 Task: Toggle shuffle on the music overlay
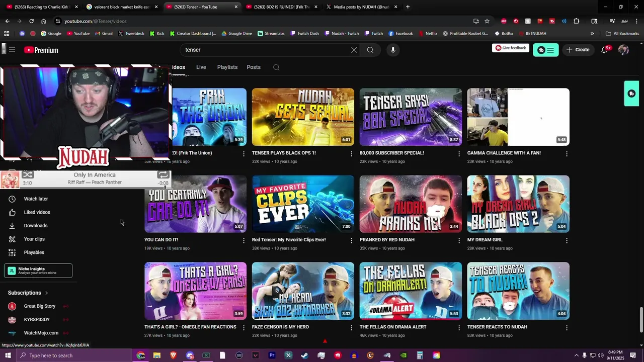point(28,175)
